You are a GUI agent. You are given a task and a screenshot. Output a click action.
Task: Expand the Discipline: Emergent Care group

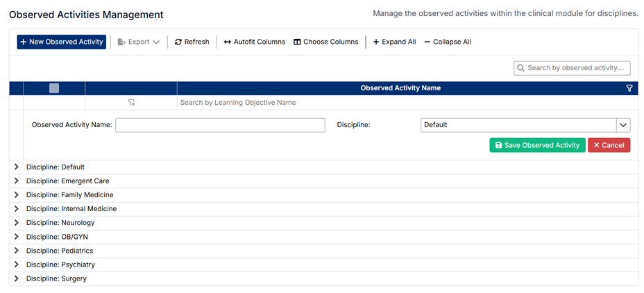click(x=17, y=181)
